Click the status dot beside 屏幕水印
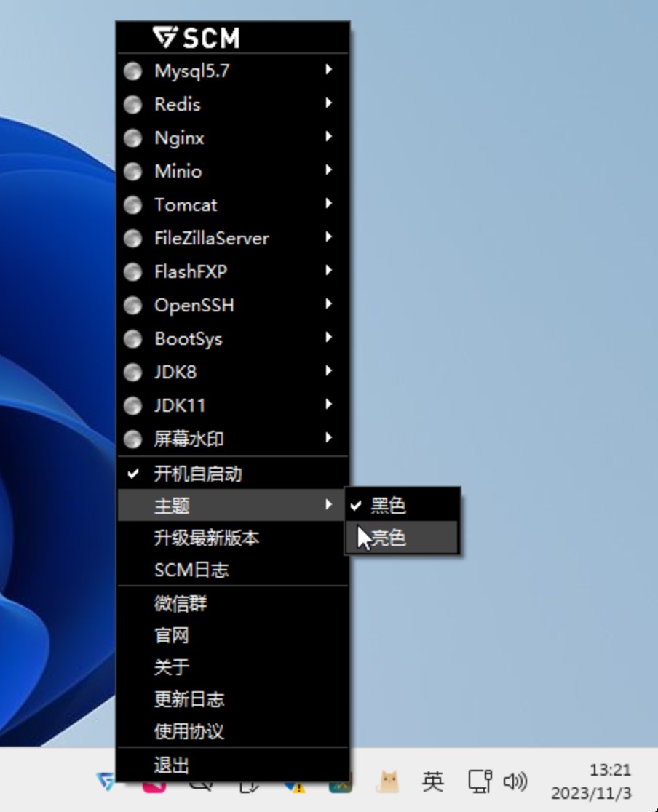Viewport: 658px width, 812px height. [x=132, y=439]
